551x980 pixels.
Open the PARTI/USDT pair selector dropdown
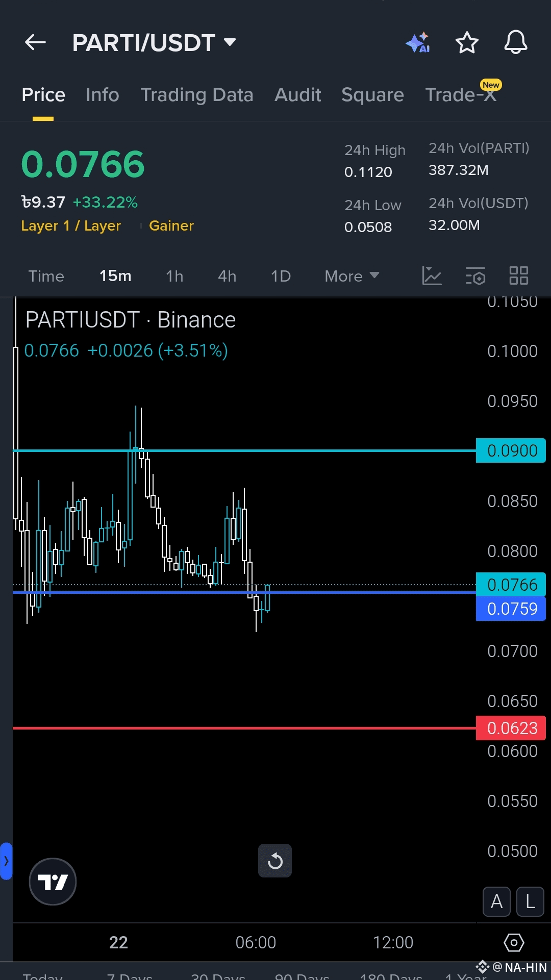pyautogui.click(x=154, y=43)
